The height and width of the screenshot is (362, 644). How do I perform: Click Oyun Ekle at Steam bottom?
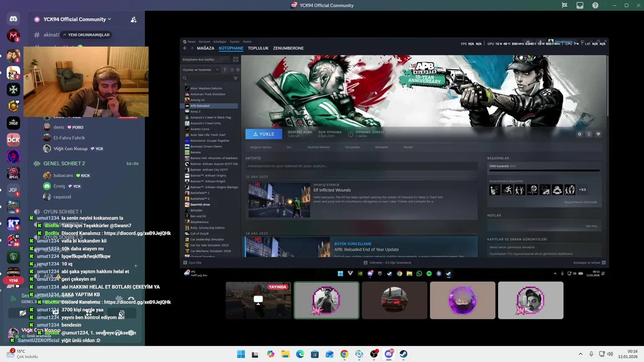point(193,262)
